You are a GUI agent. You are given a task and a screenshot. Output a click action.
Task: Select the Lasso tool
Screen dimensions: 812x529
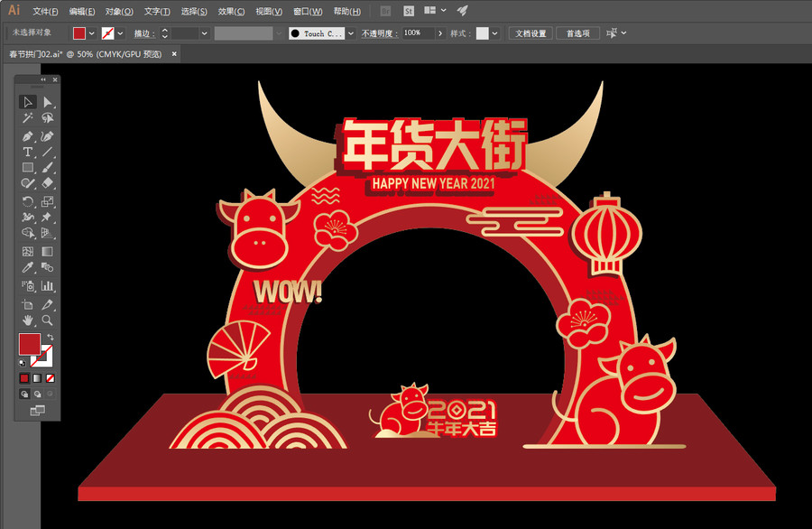click(47, 118)
